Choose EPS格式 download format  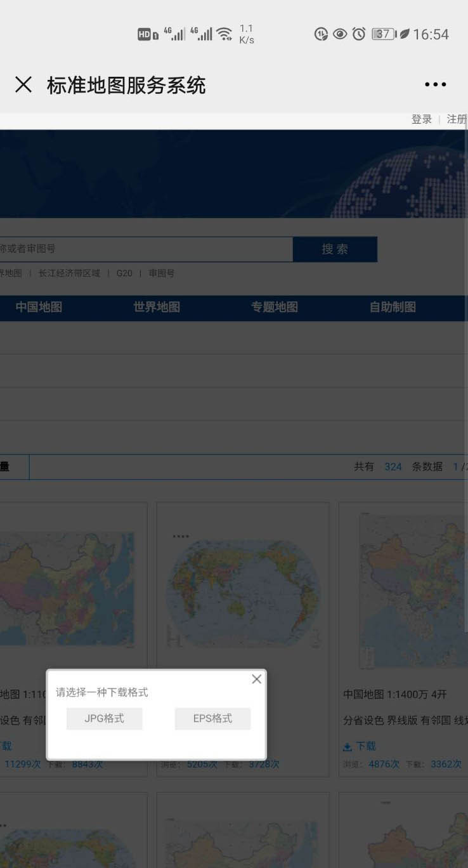click(213, 719)
